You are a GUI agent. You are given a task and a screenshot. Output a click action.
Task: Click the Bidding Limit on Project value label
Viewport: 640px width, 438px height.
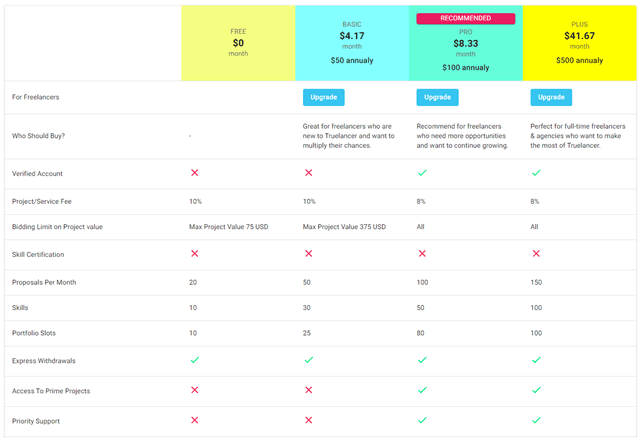[x=57, y=227]
